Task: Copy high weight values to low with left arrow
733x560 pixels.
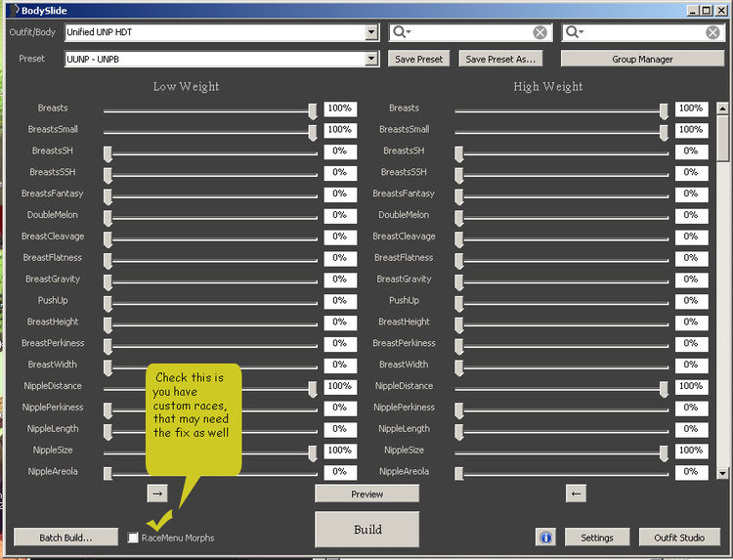Action: point(576,494)
